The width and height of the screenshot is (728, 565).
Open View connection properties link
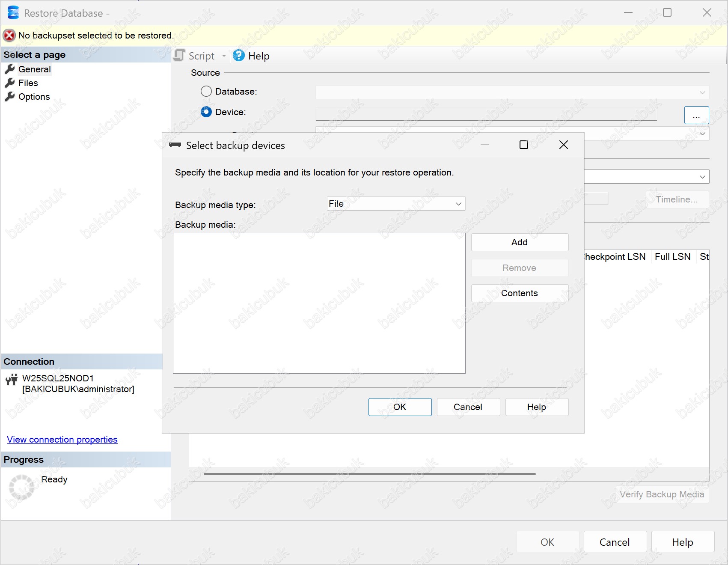[62, 440]
